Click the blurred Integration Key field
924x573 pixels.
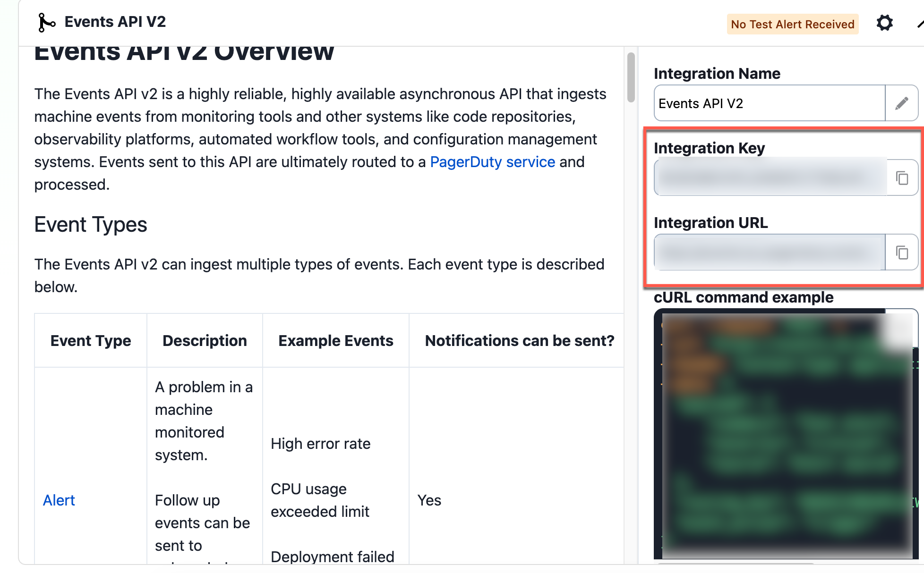[x=770, y=178]
